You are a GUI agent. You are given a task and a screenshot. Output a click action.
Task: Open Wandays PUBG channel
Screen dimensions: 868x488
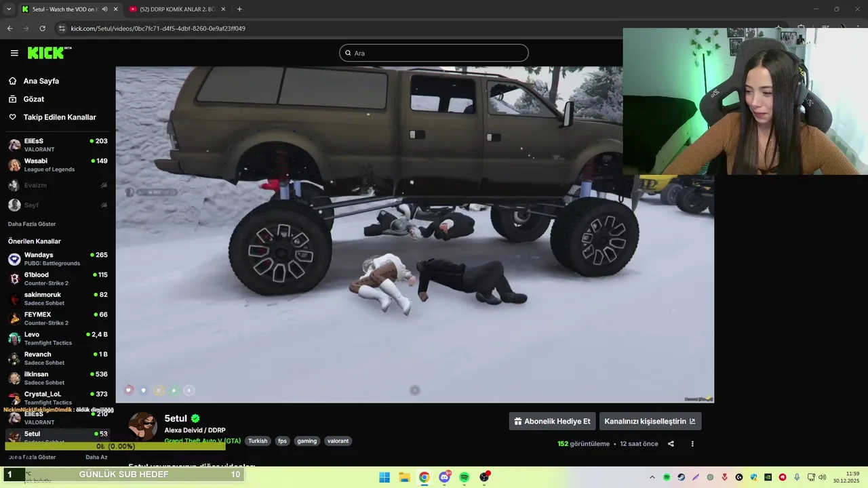[58, 259]
